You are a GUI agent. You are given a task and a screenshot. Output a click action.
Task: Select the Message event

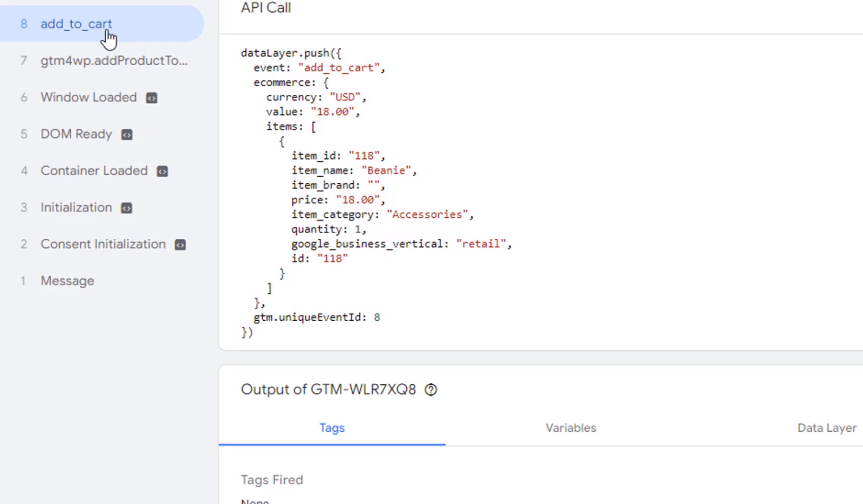click(67, 280)
